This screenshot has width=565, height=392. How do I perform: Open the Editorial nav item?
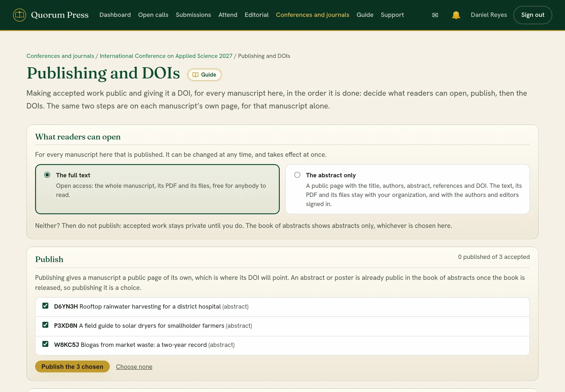tap(257, 15)
